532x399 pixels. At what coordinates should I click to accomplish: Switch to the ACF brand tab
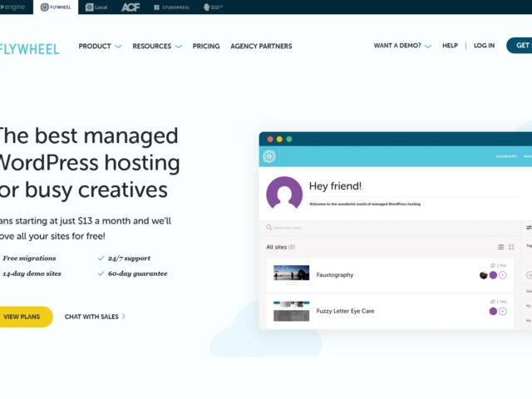click(x=131, y=7)
